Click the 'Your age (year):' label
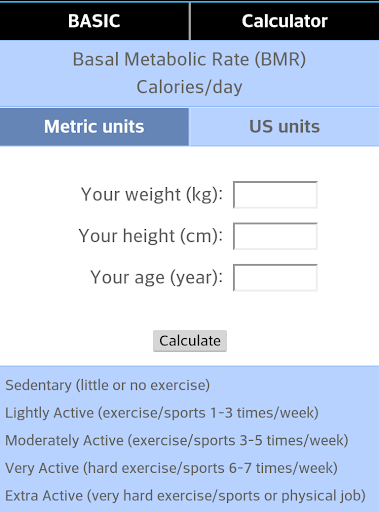This screenshot has height=512, width=379. [x=157, y=277]
